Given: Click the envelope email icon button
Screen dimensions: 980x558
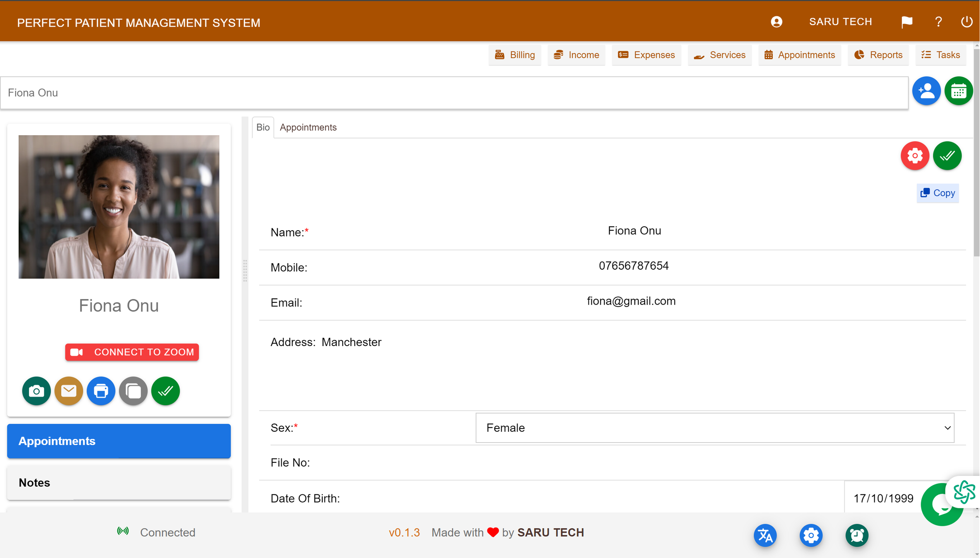Looking at the screenshot, I should [x=69, y=391].
